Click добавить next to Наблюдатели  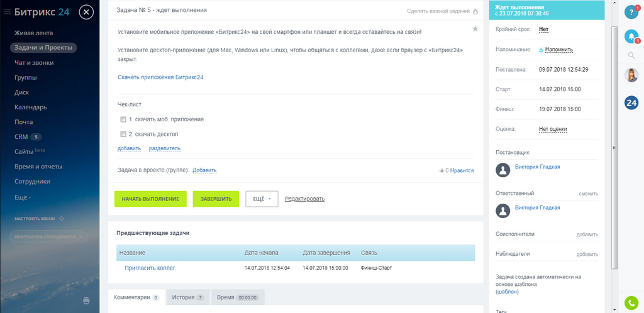(587, 255)
